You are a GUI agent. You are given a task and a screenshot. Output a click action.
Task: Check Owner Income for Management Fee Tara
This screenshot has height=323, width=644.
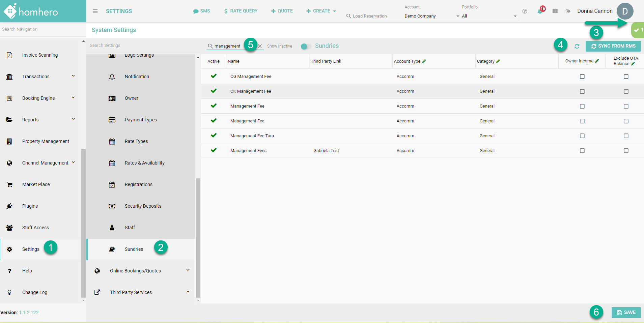click(582, 136)
